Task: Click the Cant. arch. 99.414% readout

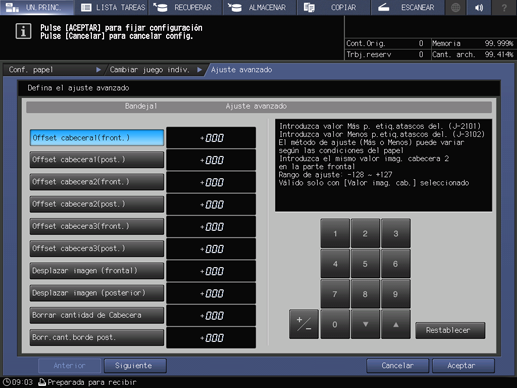Action: click(x=473, y=54)
